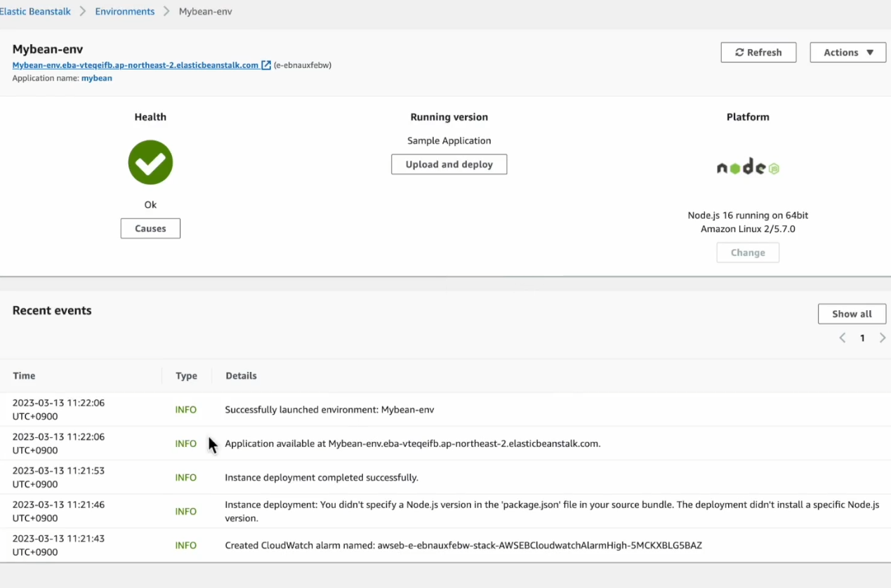891x588 pixels.
Task: Click the environment ID (e-ebnauxfebw) text
Action: [x=303, y=65]
